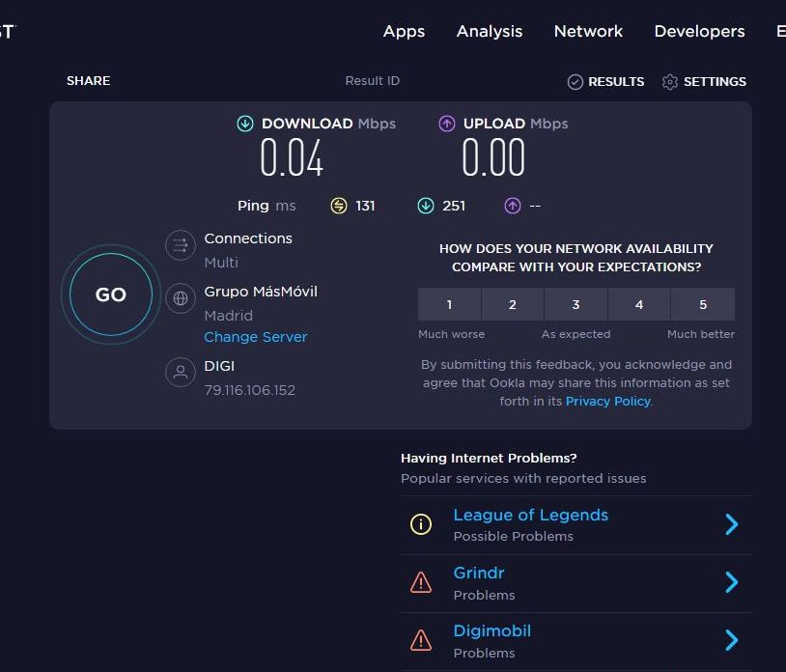The image size is (786, 672).
Task: Click the yellow idle ping icon
Action: tap(338, 206)
